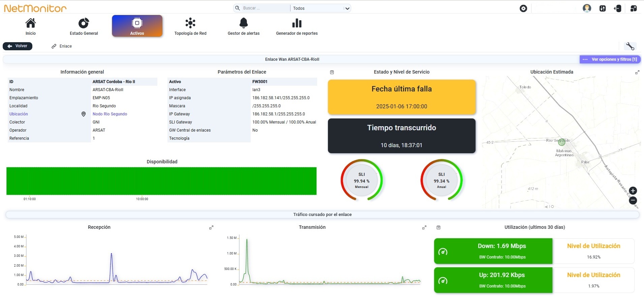Expand the Recepción chart to fullscreen
This screenshot has width=644, height=299.
211,228
